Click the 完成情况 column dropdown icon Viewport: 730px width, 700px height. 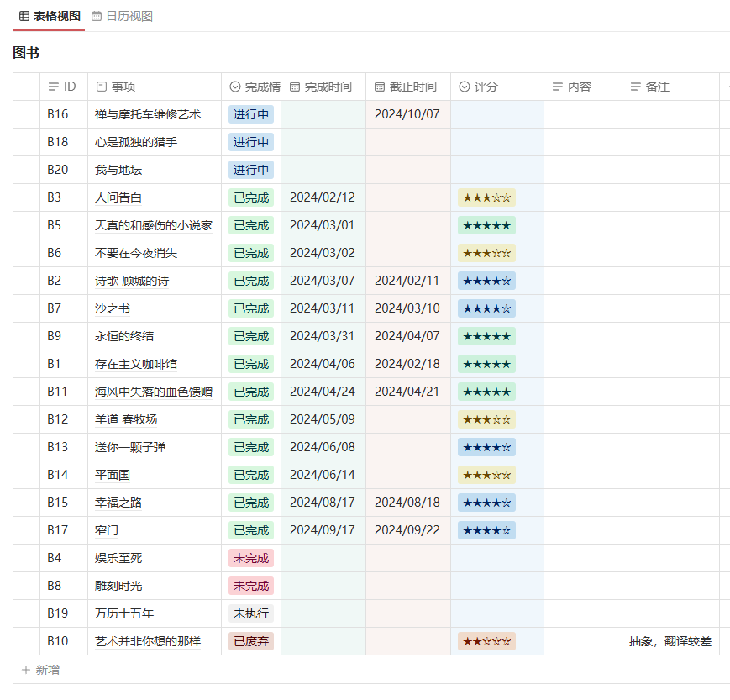coord(235,87)
